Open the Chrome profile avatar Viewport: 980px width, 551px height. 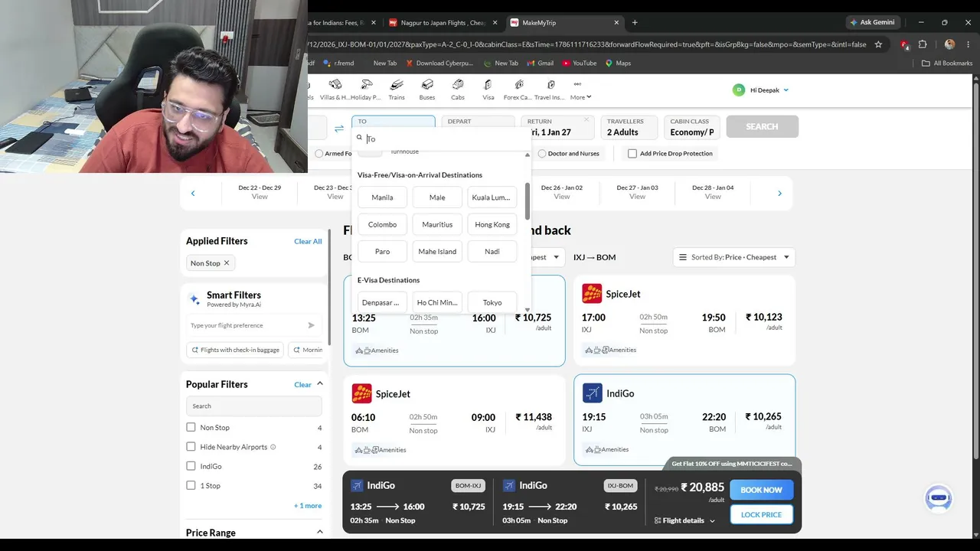tap(949, 44)
